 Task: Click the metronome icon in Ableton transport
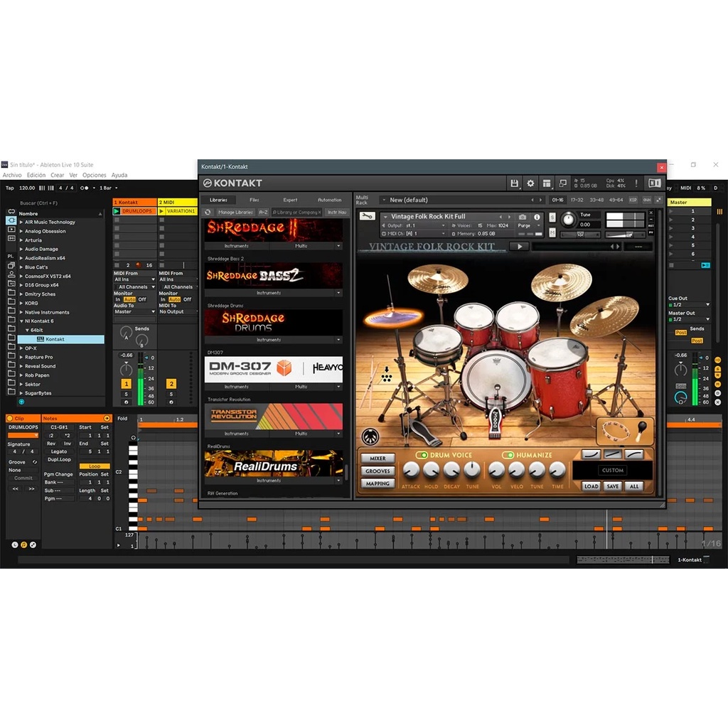(x=84, y=188)
